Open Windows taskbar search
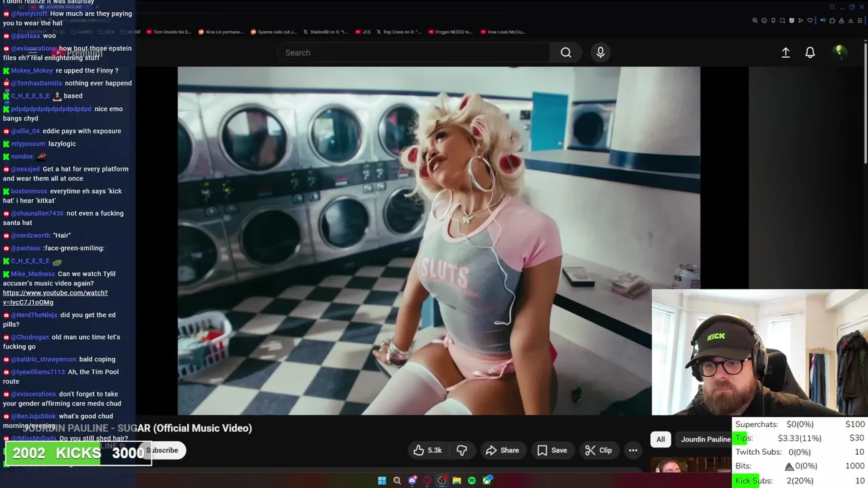Screen dimensions: 868x488 click(x=397, y=481)
